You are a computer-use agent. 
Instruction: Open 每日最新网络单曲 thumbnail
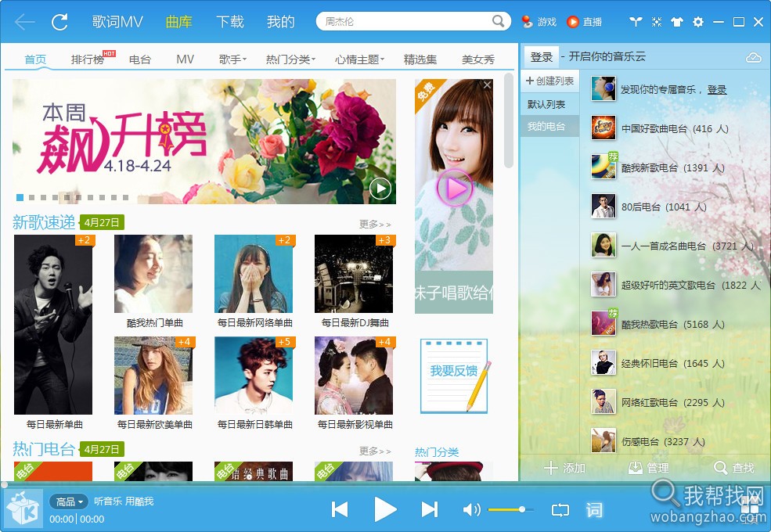254,274
